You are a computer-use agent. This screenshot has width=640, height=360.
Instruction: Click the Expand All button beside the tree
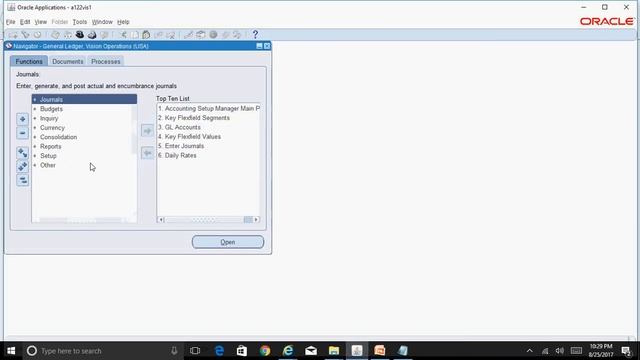(22, 166)
